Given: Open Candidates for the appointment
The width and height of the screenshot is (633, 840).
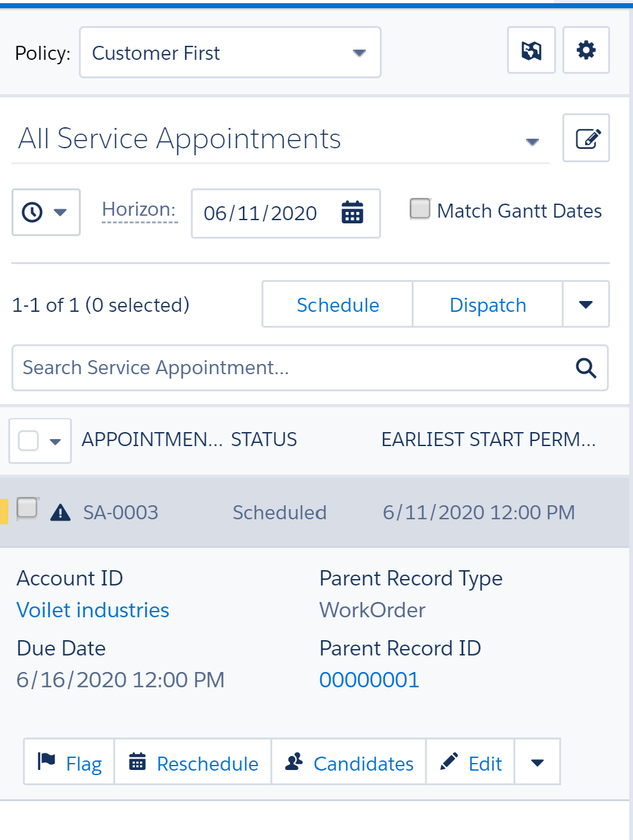Looking at the screenshot, I should click(x=348, y=762).
